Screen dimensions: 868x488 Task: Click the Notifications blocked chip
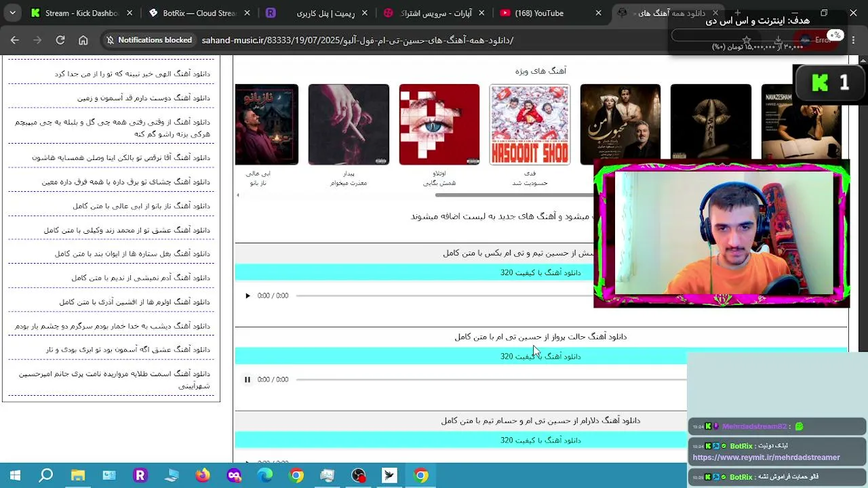click(149, 40)
